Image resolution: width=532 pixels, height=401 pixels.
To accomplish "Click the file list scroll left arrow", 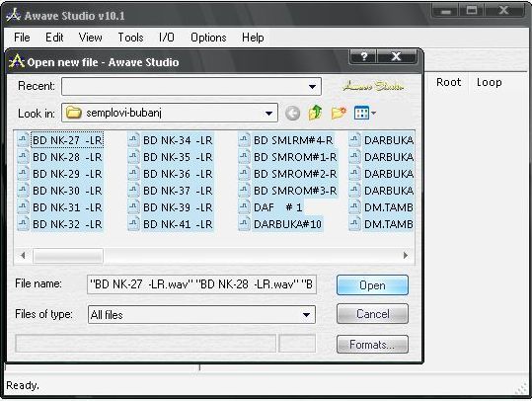I will 23,256.
